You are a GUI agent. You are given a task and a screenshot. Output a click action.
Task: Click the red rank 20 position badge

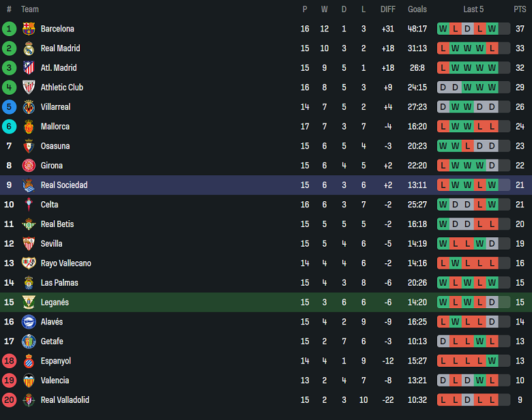point(9,400)
